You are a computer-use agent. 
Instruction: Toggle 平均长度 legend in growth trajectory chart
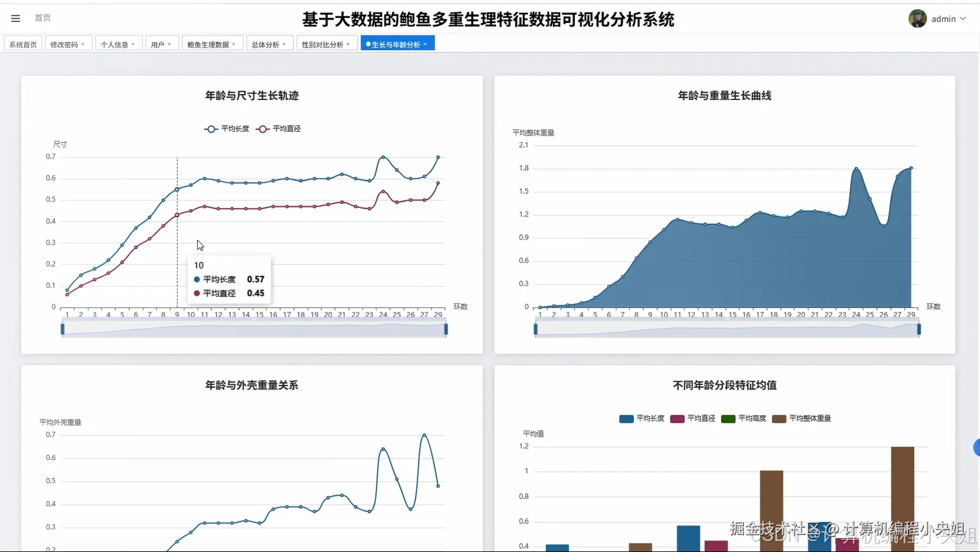click(x=226, y=129)
